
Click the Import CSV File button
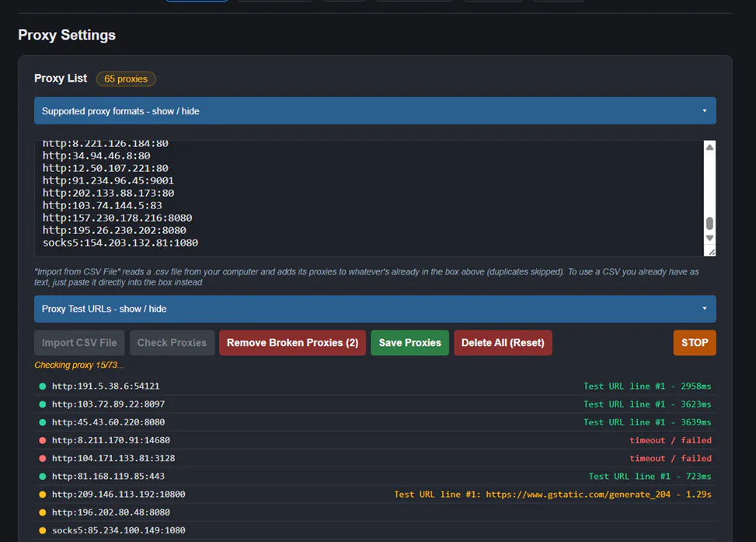pyautogui.click(x=79, y=343)
